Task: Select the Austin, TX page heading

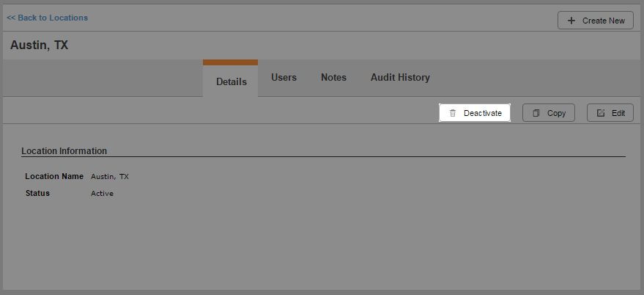Action: tap(39, 45)
